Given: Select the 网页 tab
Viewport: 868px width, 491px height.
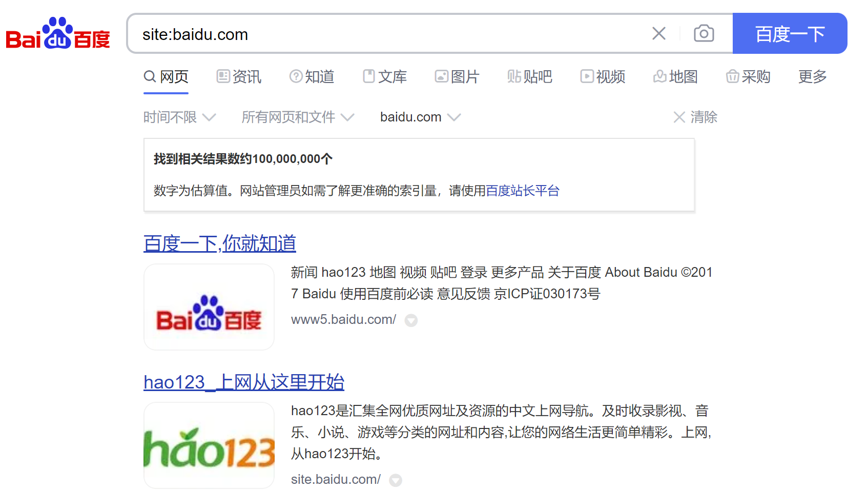Looking at the screenshot, I should 166,77.
